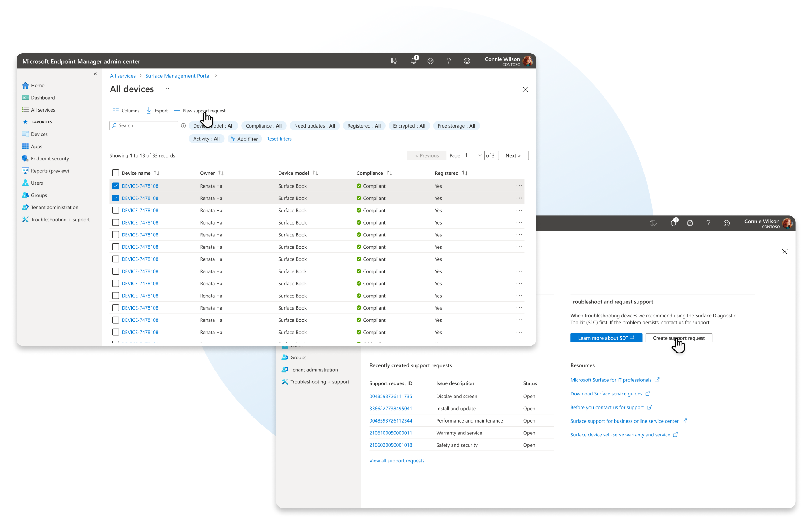This screenshot has height=525, width=812.
Task: Open Download Surface service guides link
Action: tap(610, 393)
